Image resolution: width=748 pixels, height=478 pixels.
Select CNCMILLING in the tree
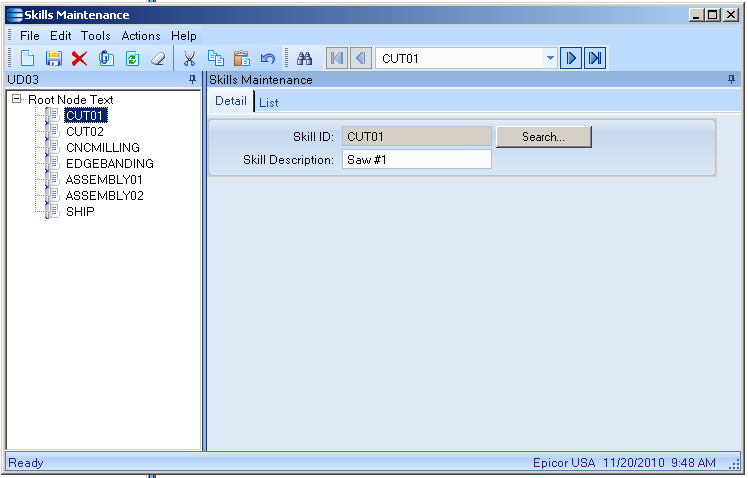(x=103, y=147)
